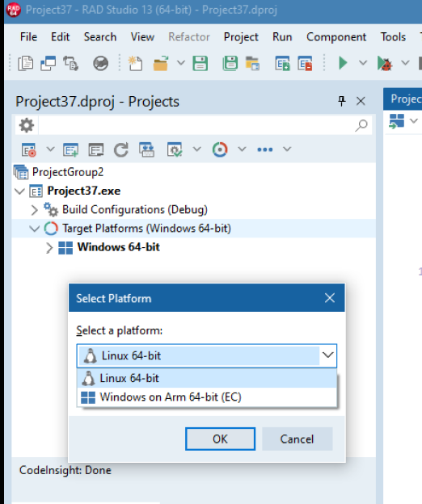This screenshot has width=422, height=504.
Task: Collapse the Target Platforms node
Action: pyautogui.click(x=35, y=229)
